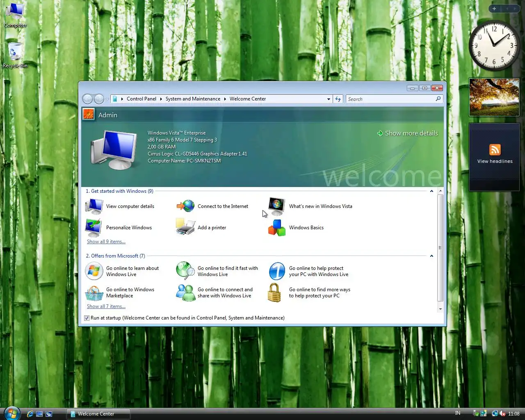Click the padlock icon for PC protection
The image size is (525, 420).
(274, 292)
